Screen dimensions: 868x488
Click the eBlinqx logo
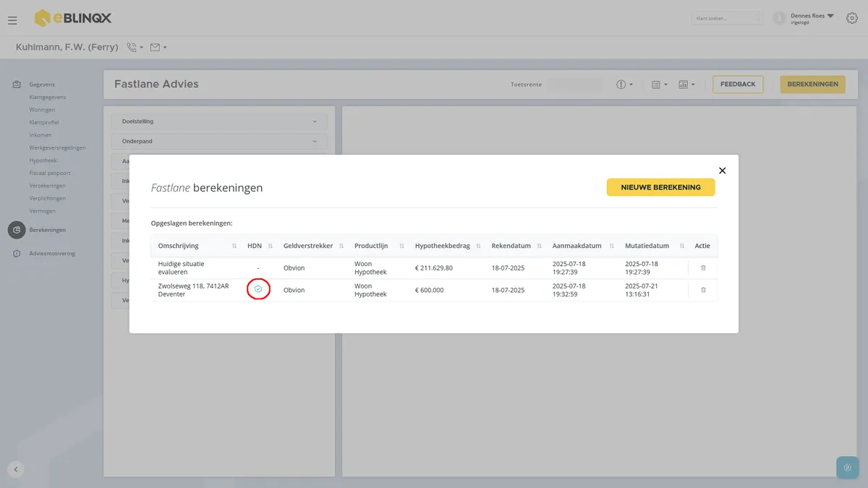73,18
